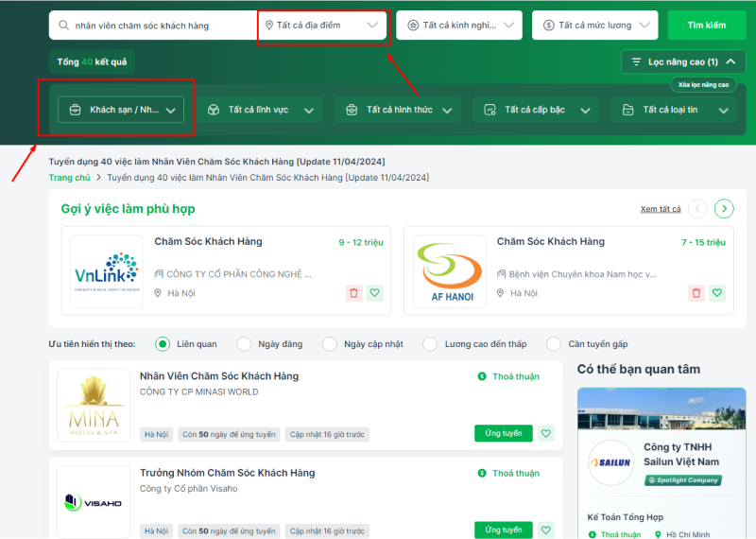Open the Xem tất cả link
Viewport: 756px width, 539px height.
click(661, 209)
